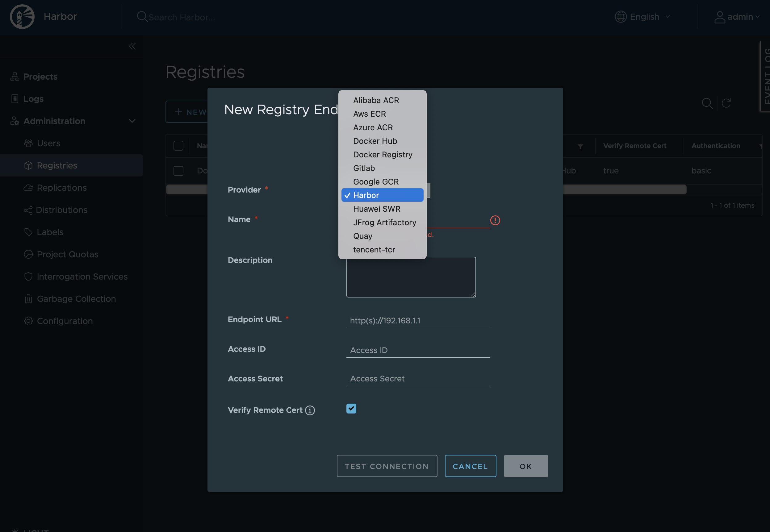Select Google GCR provider option

coord(382,182)
